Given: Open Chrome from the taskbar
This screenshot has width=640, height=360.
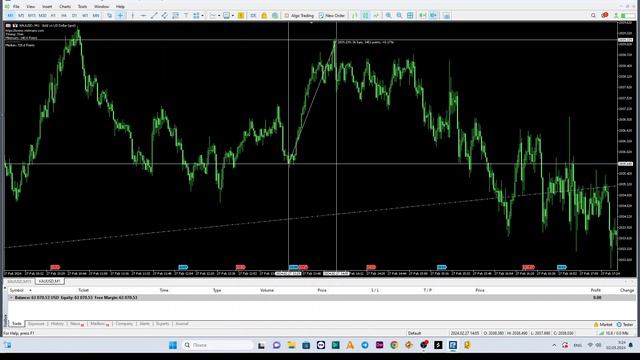Looking at the screenshot, I should point(394,345).
